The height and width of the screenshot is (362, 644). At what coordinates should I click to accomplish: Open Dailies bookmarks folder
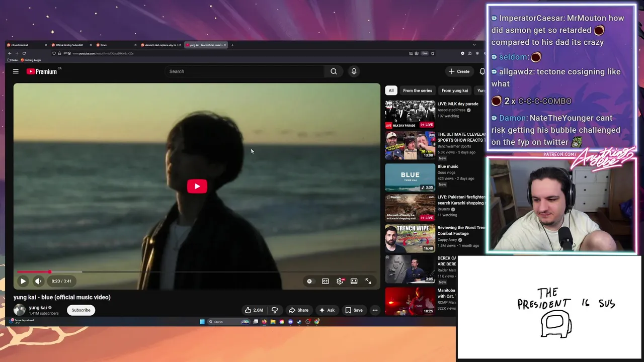click(13, 60)
